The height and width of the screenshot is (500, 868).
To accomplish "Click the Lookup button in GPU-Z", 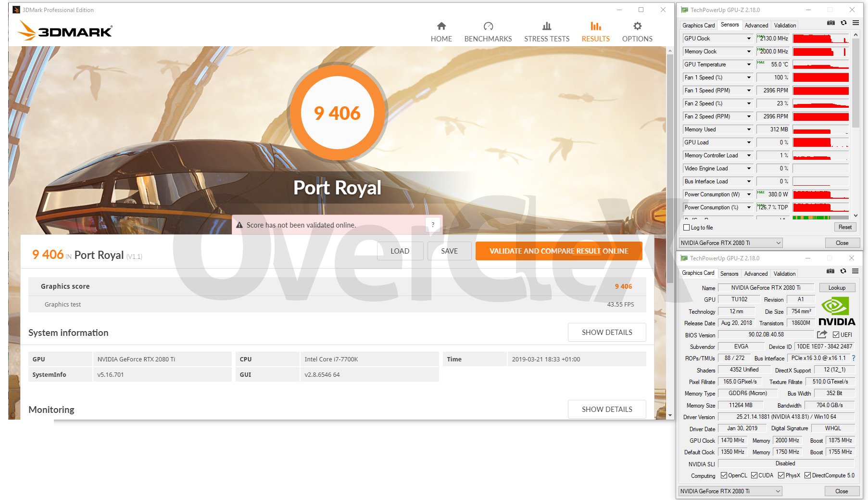I will (x=837, y=288).
